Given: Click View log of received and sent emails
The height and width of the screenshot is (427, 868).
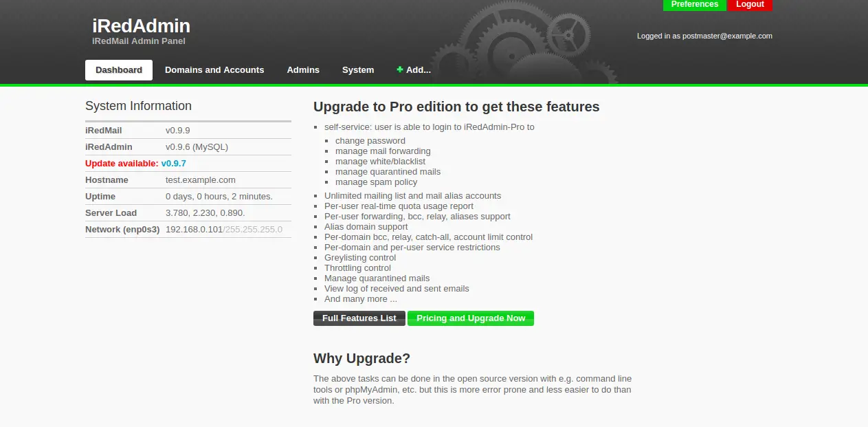Looking at the screenshot, I should point(397,289).
